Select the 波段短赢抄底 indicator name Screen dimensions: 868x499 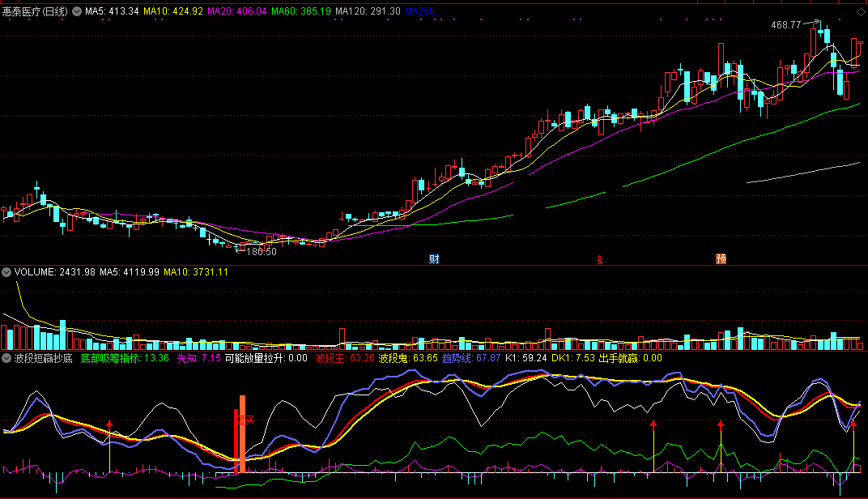pyautogui.click(x=44, y=358)
